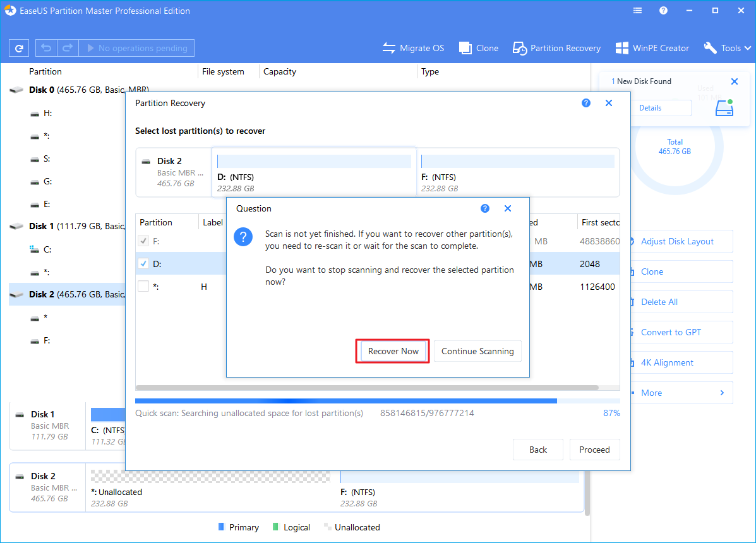This screenshot has width=756, height=543.
Task: Open the task list menu in title bar
Action: tap(637, 11)
